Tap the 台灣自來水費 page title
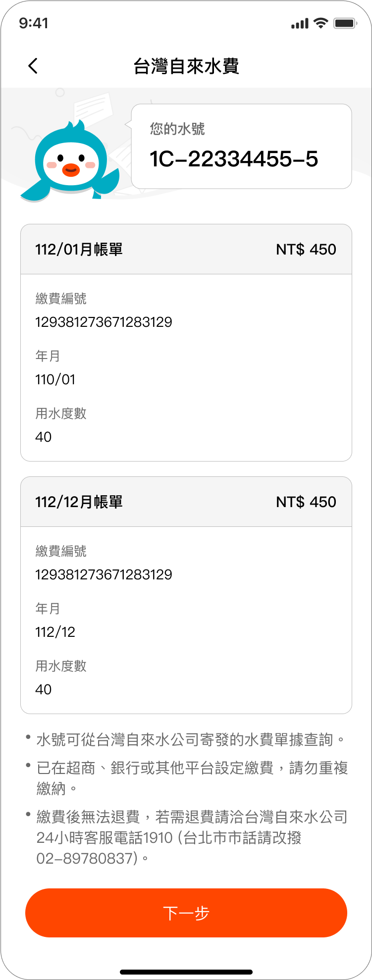This screenshot has height=980, width=372. [186, 66]
